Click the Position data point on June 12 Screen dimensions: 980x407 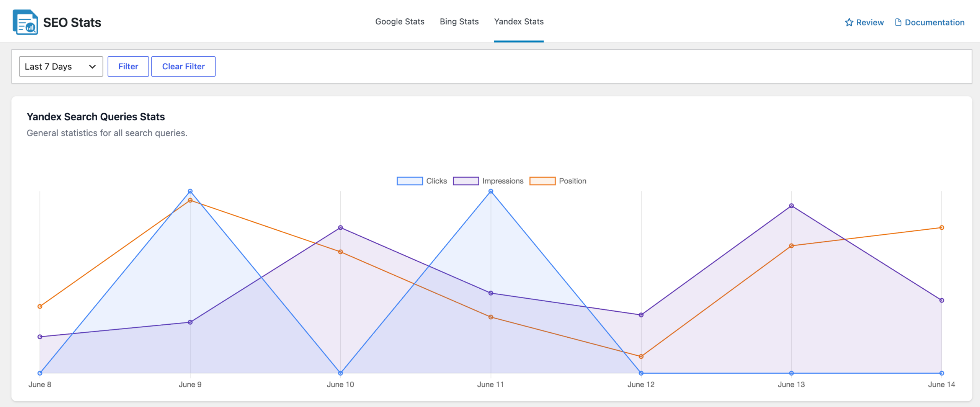[641, 356]
